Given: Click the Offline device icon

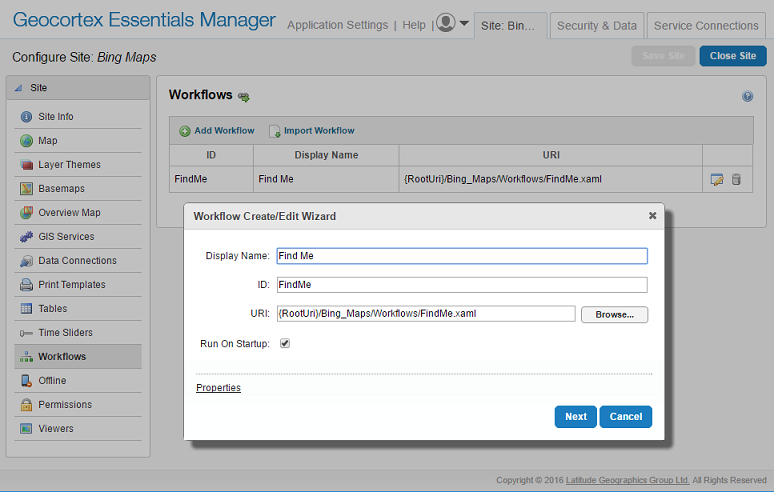Looking at the screenshot, I should [x=26, y=380].
